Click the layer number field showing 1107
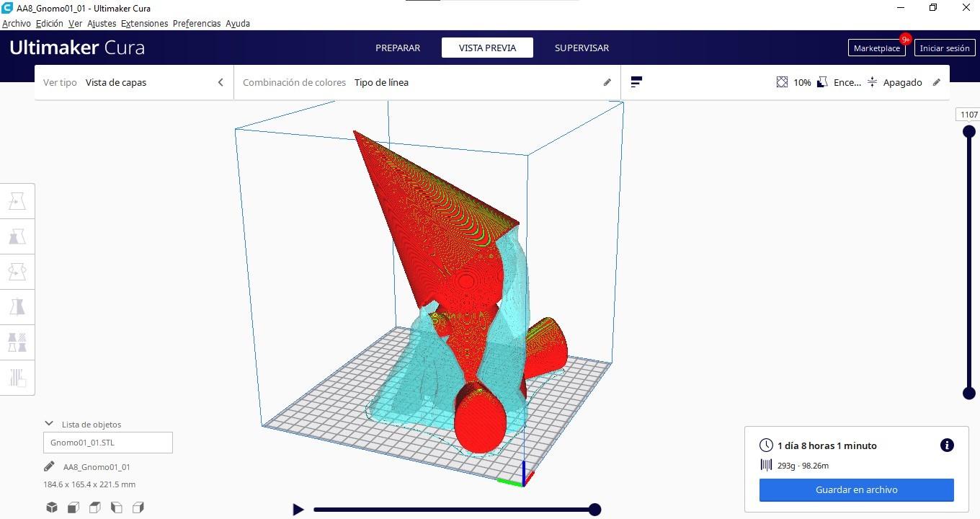 pos(969,115)
